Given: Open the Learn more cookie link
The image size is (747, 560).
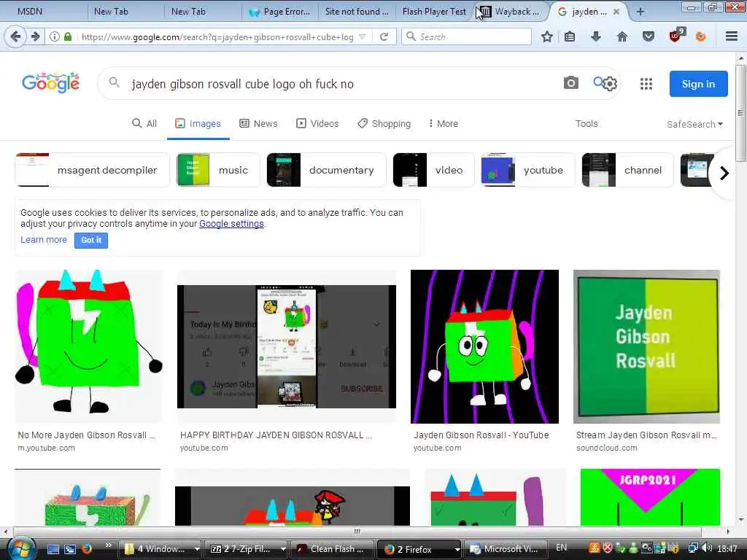Looking at the screenshot, I should [x=44, y=239].
